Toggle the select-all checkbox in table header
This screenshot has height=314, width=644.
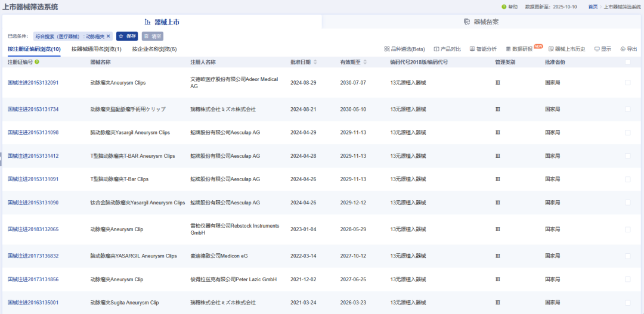(627, 62)
